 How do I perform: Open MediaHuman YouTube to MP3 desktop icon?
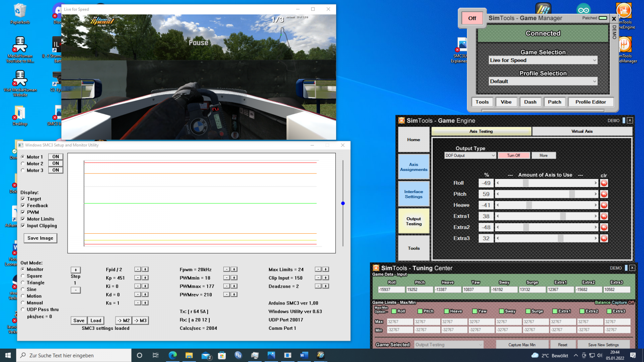tap(20, 49)
